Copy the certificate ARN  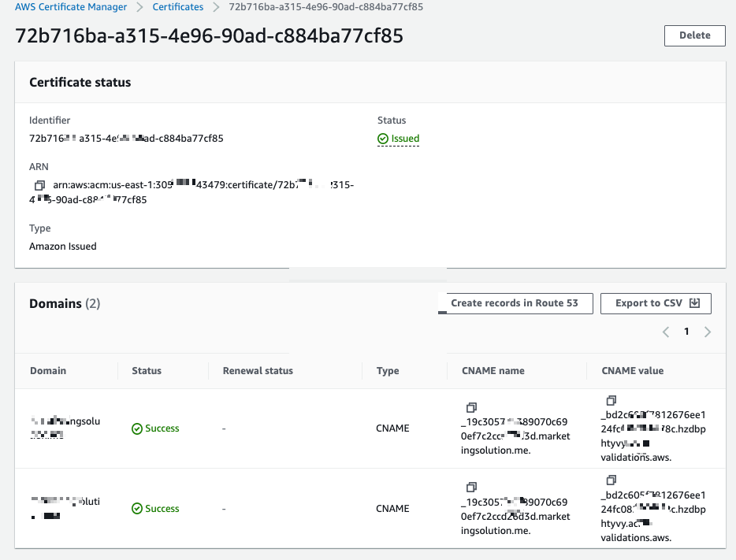[x=39, y=185]
